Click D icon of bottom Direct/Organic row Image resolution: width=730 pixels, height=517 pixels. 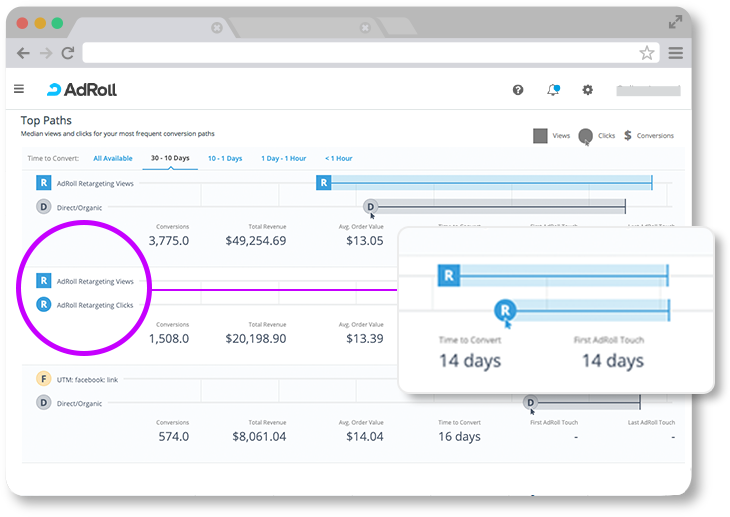43,402
